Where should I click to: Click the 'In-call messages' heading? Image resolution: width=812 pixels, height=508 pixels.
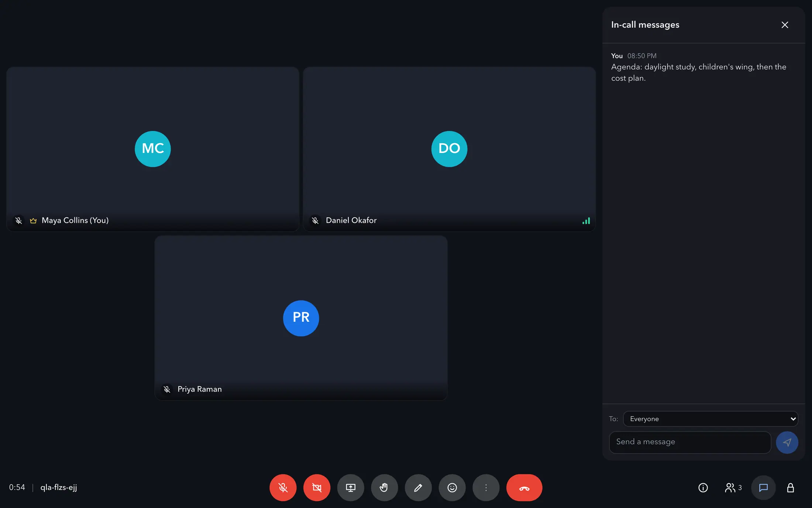click(645, 25)
